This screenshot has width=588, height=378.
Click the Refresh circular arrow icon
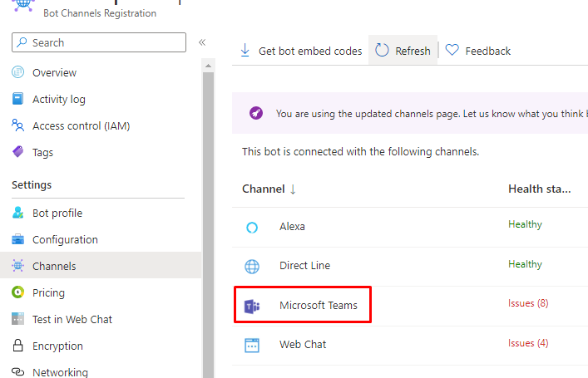[x=382, y=50]
